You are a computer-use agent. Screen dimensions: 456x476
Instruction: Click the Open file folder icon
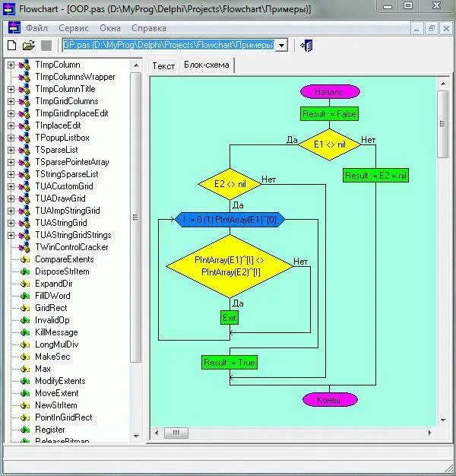tap(29, 46)
